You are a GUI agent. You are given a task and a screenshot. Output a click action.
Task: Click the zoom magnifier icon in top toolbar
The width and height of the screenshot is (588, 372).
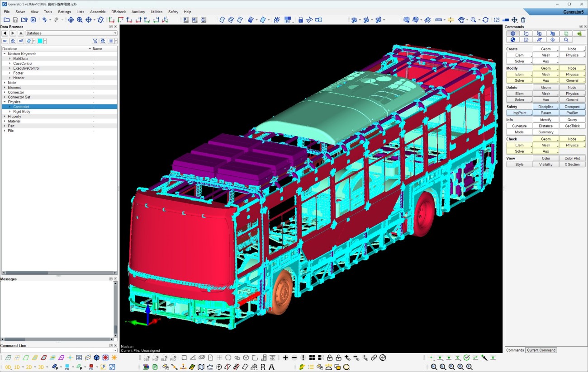click(80, 20)
